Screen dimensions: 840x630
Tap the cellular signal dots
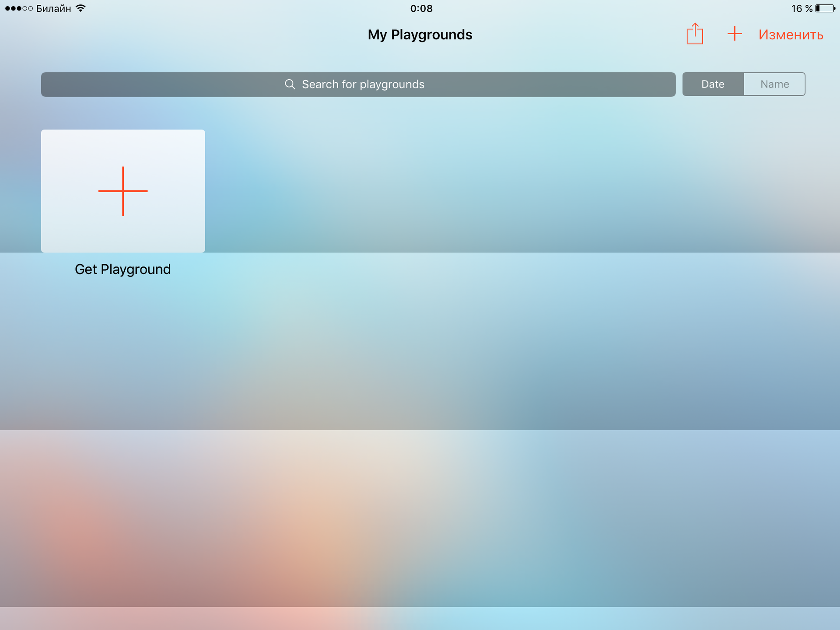tap(19, 8)
